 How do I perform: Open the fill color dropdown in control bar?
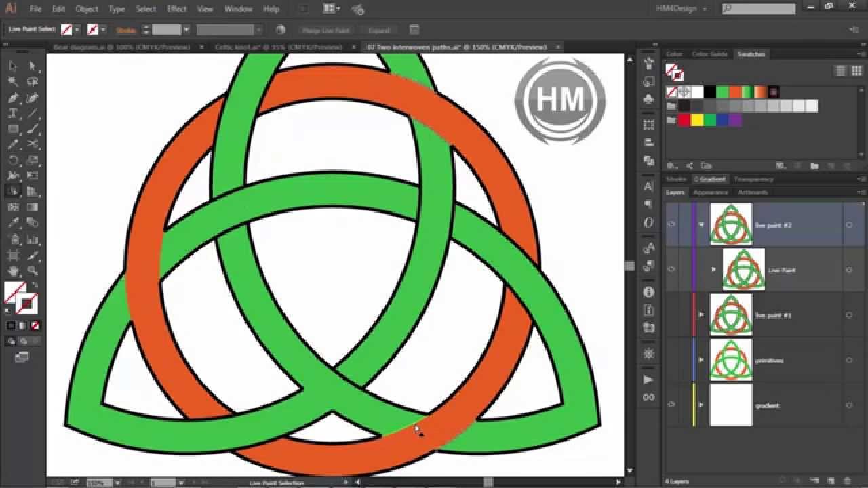77,30
